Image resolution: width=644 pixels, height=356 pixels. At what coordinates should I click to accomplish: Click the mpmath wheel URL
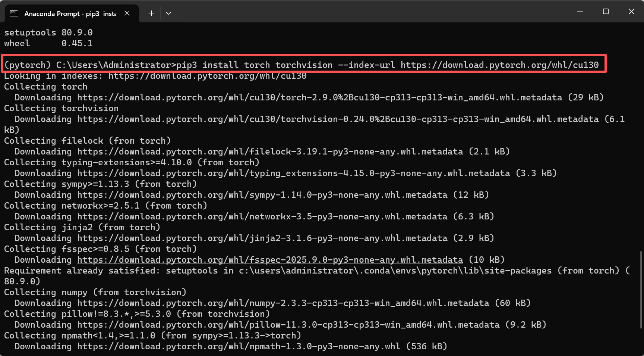pos(239,346)
